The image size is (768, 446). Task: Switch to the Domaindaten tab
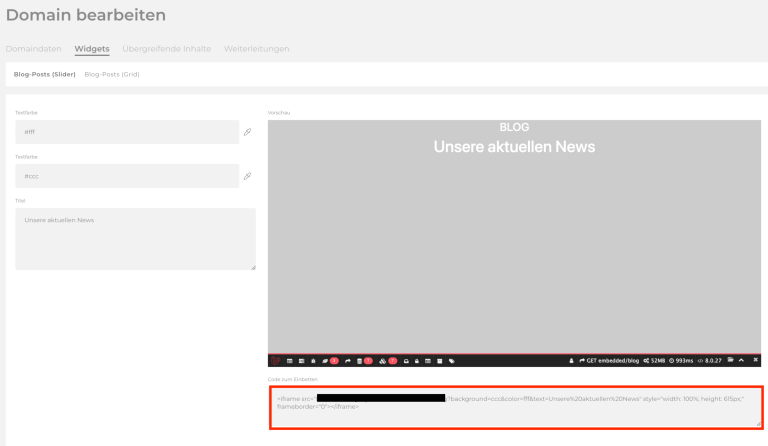point(33,48)
